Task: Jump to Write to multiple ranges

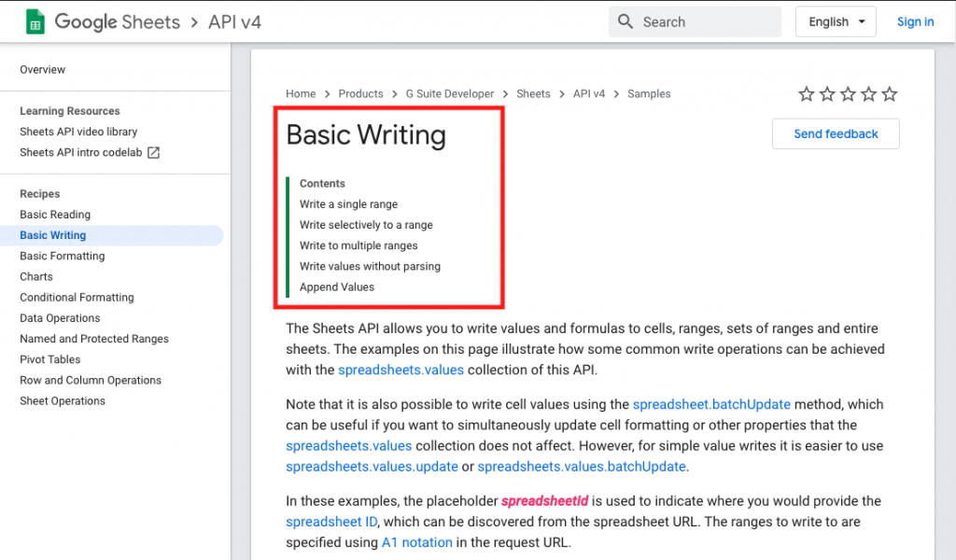Action: [358, 245]
